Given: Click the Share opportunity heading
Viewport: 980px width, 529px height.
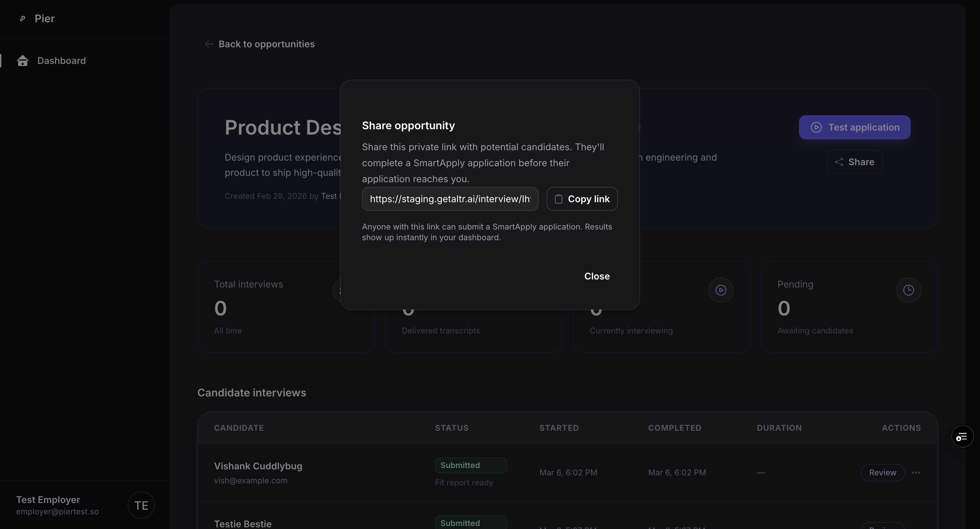Looking at the screenshot, I should (x=408, y=126).
